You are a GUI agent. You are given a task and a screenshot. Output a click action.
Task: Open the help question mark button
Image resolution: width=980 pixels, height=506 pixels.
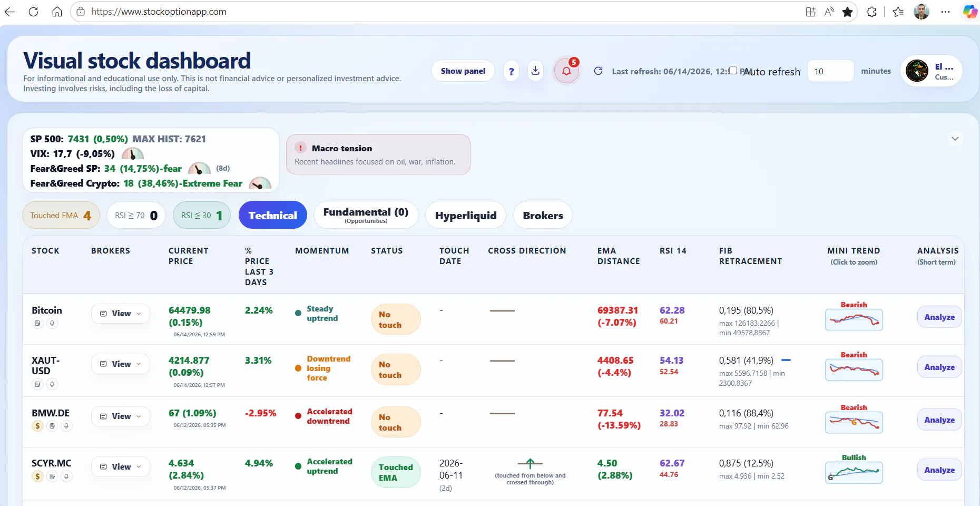511,71
